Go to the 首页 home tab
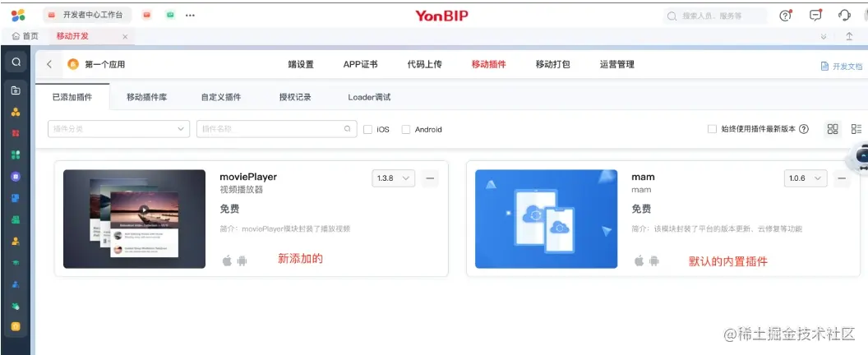The width and height of the screenshot is (868, 355). pos(25,36)
